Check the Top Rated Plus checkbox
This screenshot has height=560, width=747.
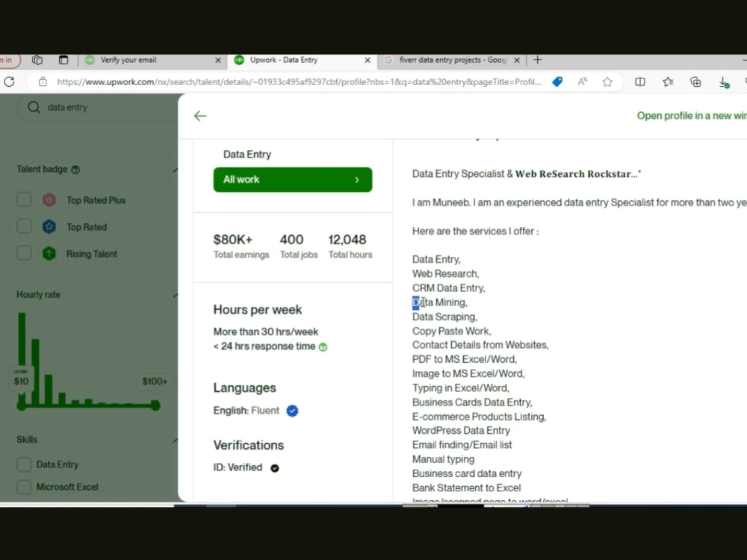(24, 199)
